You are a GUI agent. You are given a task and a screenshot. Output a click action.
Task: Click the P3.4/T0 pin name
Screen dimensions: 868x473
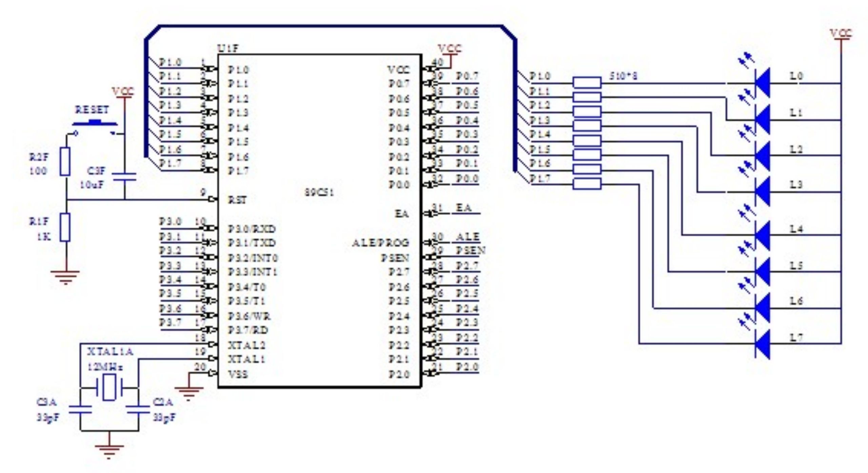(x=246, y=287)
